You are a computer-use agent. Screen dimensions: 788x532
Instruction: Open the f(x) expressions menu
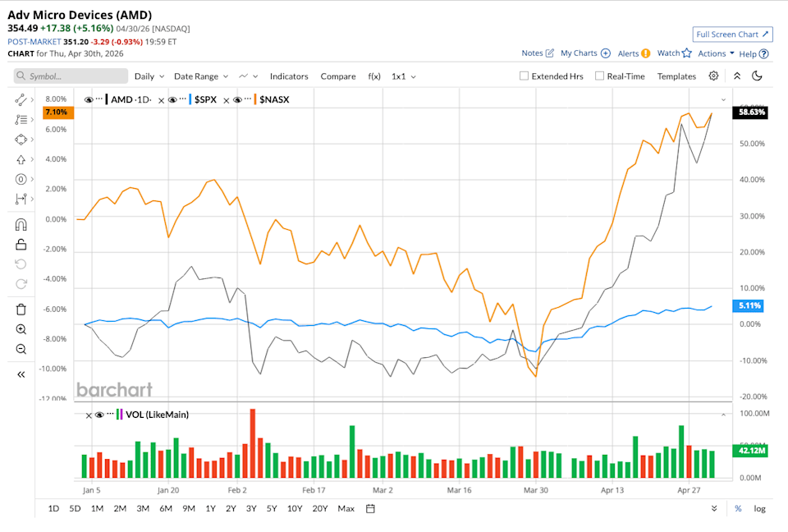(374, 76)
